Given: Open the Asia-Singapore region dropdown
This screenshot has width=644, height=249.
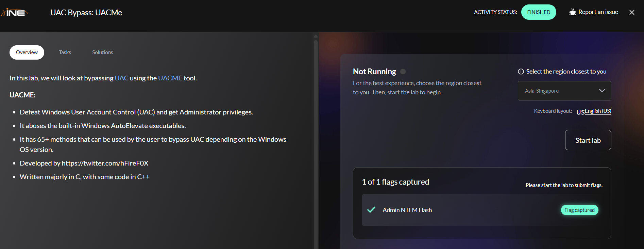Looking at the screenshot, I should 564,91.
